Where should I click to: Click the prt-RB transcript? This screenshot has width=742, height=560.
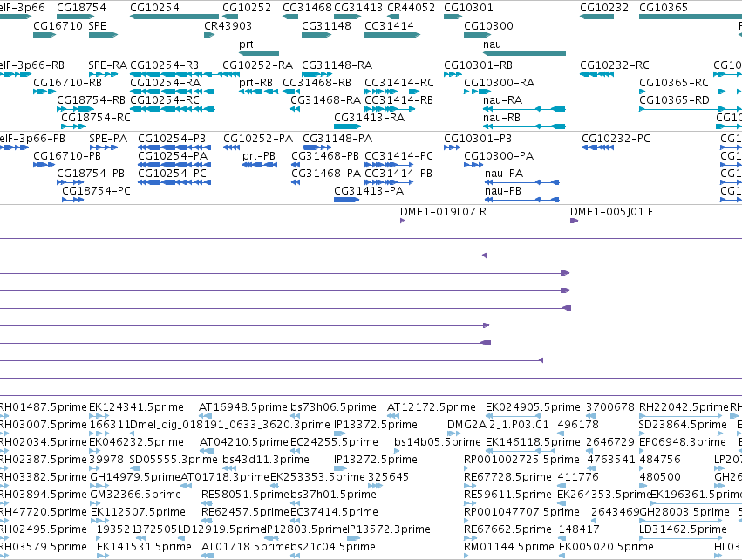[259, 92]
